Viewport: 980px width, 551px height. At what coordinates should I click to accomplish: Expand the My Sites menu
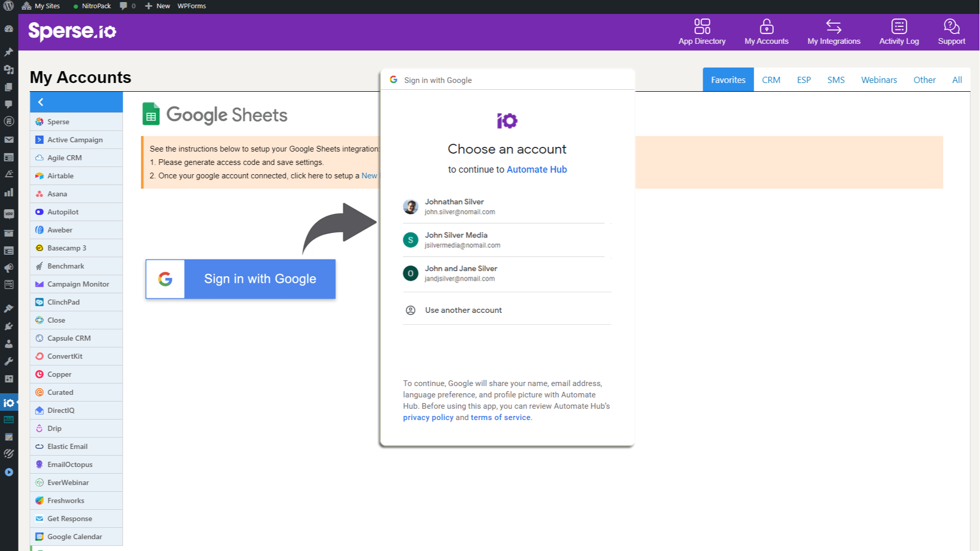(41, 6)
